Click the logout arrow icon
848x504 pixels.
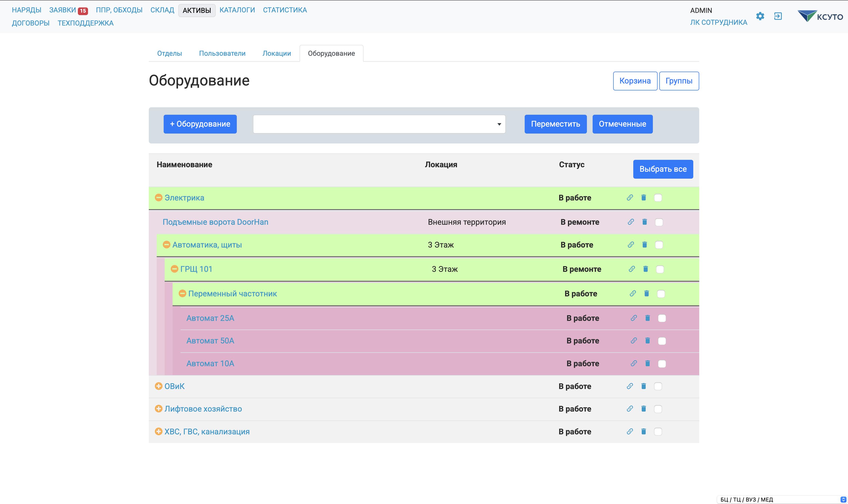778,16
